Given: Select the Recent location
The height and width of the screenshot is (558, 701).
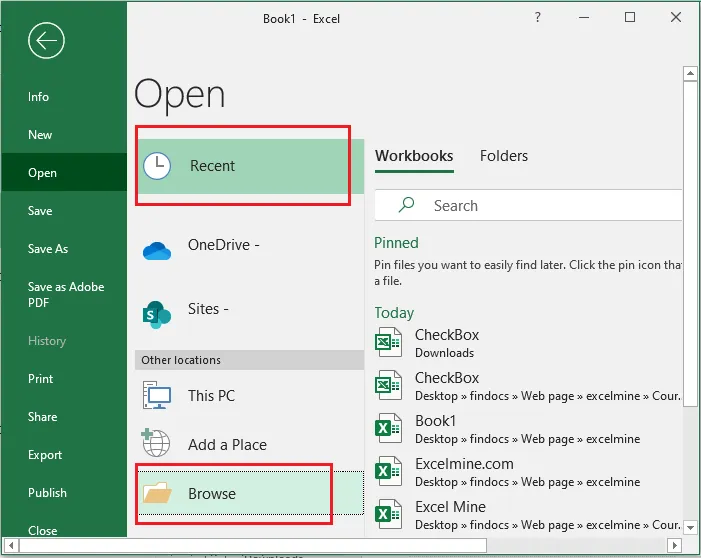Looking at the screenshot, I should tap(250, 166).
